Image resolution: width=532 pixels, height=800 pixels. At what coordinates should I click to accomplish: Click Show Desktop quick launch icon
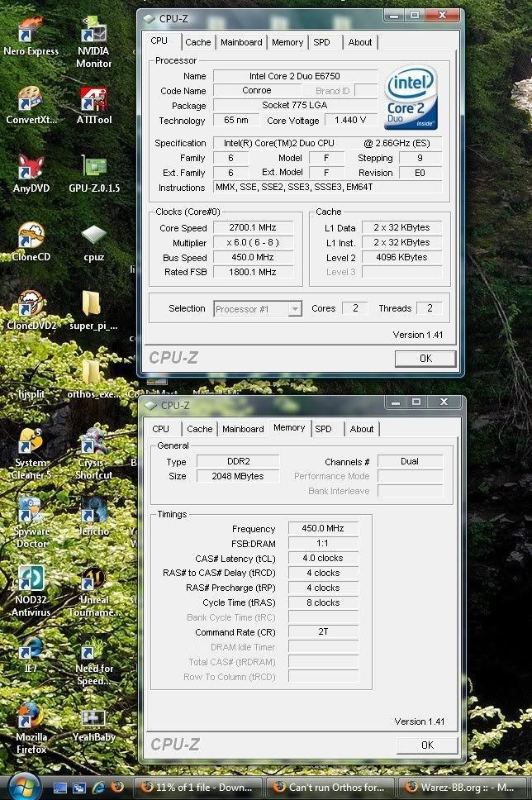tap(60, 788)
